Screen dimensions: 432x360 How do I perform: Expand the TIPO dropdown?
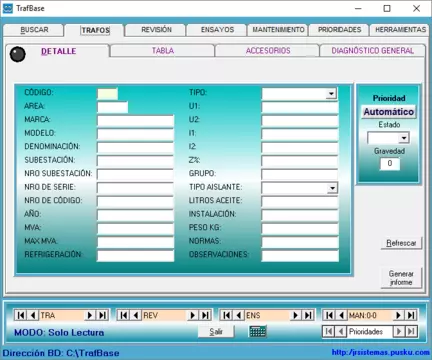(x=331, y=94)
